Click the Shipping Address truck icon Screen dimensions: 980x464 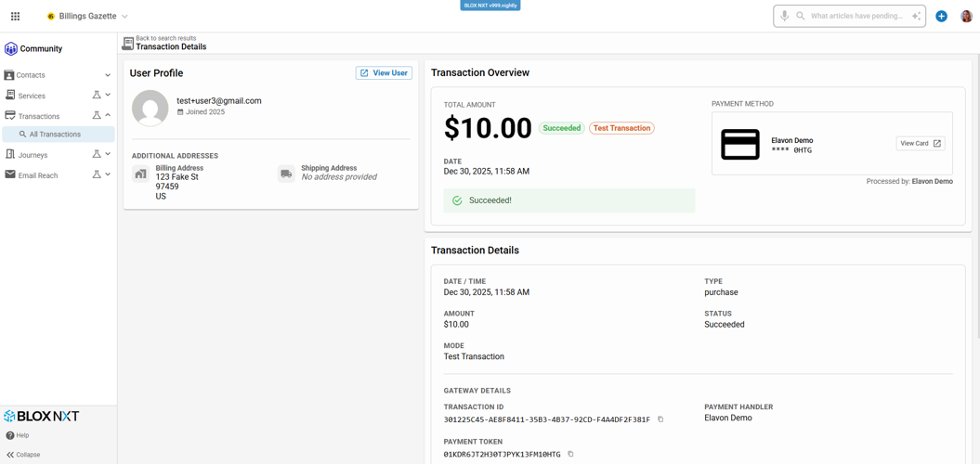(286, 174)
